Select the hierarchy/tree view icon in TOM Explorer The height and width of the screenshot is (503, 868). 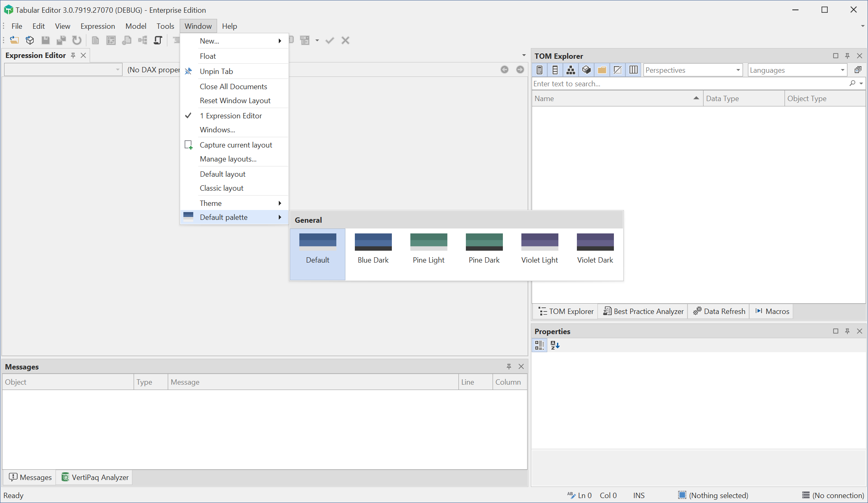570,70
